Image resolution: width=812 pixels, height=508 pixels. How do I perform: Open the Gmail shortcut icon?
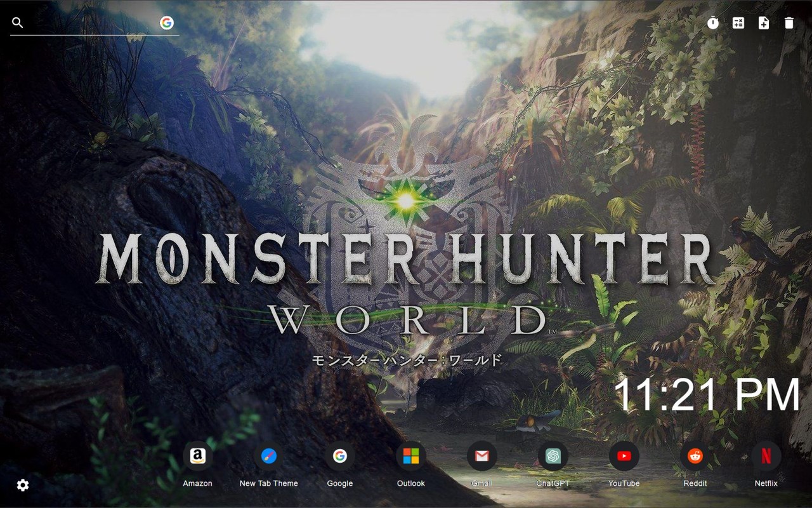pos(482,456)
